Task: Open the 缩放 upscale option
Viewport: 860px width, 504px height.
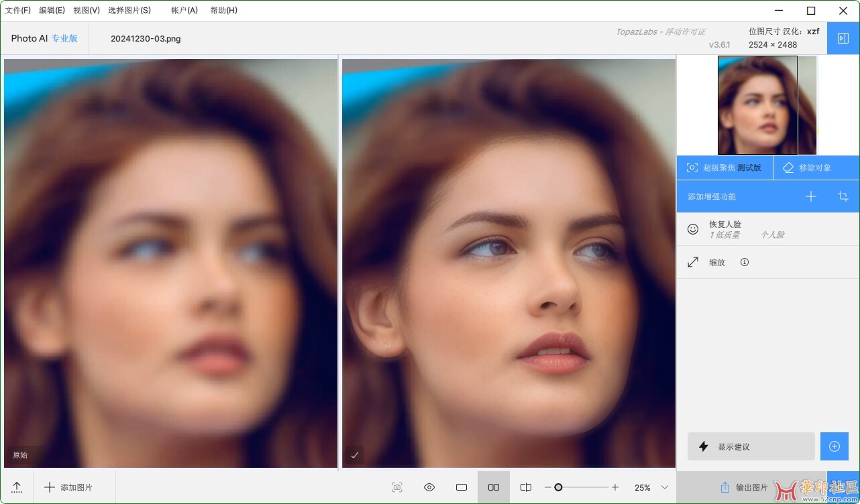Action: coord(768,262)
